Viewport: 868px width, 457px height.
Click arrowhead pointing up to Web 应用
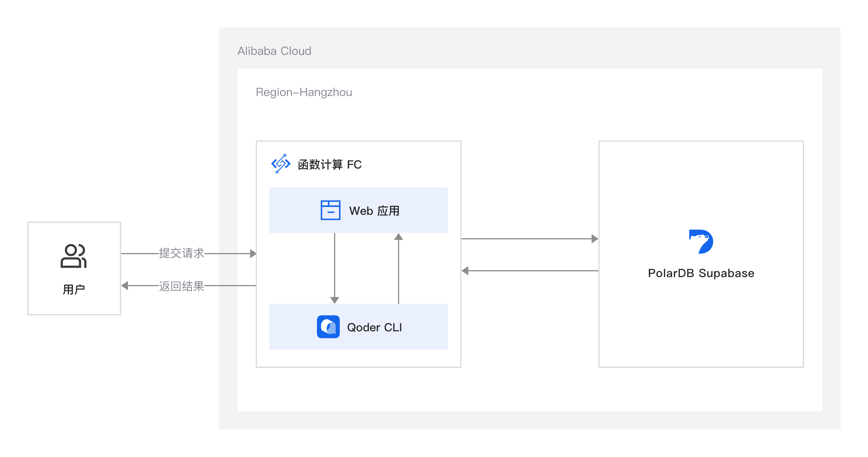[x=399, y=237]
